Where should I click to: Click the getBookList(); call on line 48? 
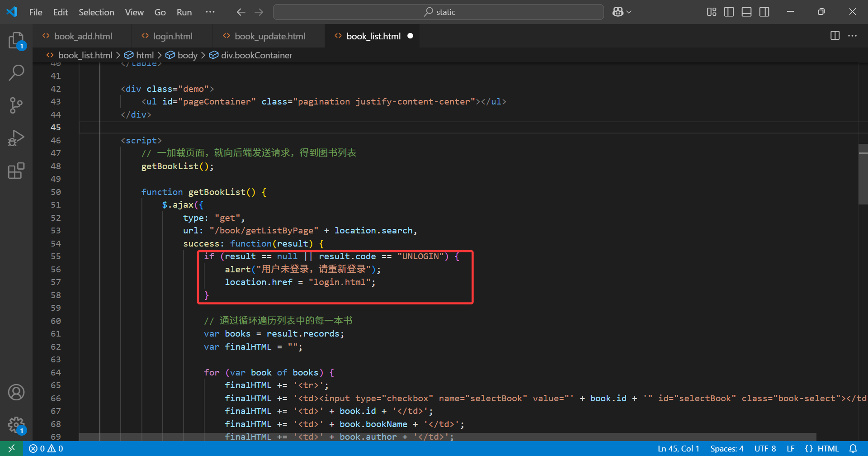tap(178, 166)
